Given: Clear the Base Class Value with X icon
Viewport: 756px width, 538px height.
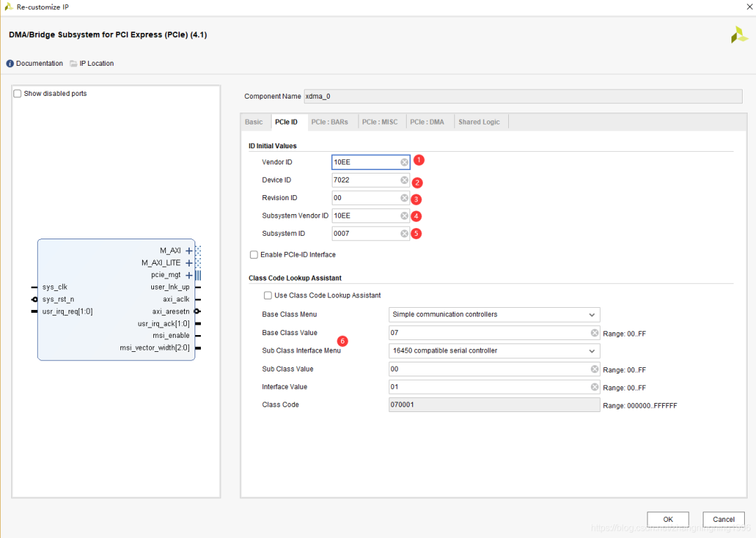Looking at the screenshot, I should 594,333.
